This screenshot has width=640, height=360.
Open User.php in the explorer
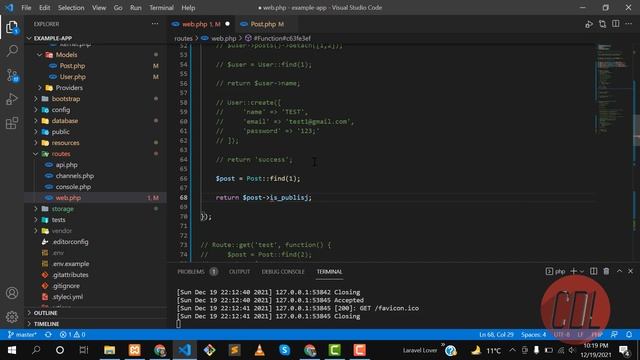(x=73, y=77)
